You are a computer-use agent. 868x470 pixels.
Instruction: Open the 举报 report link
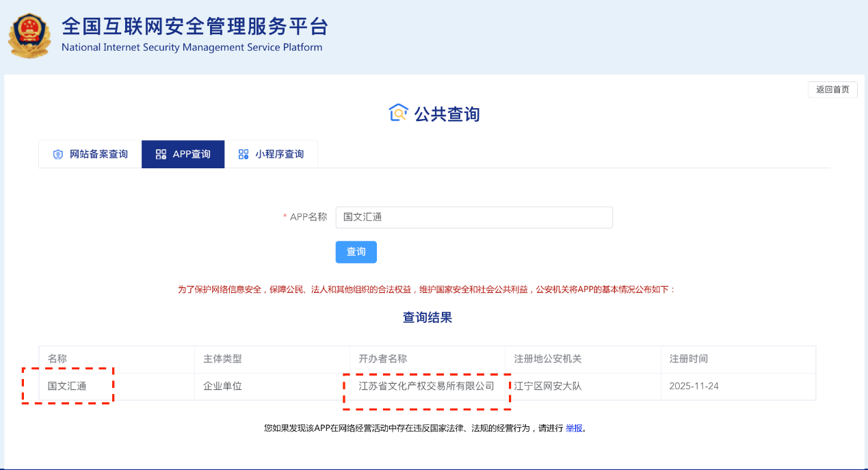click(x=573, y=428)
